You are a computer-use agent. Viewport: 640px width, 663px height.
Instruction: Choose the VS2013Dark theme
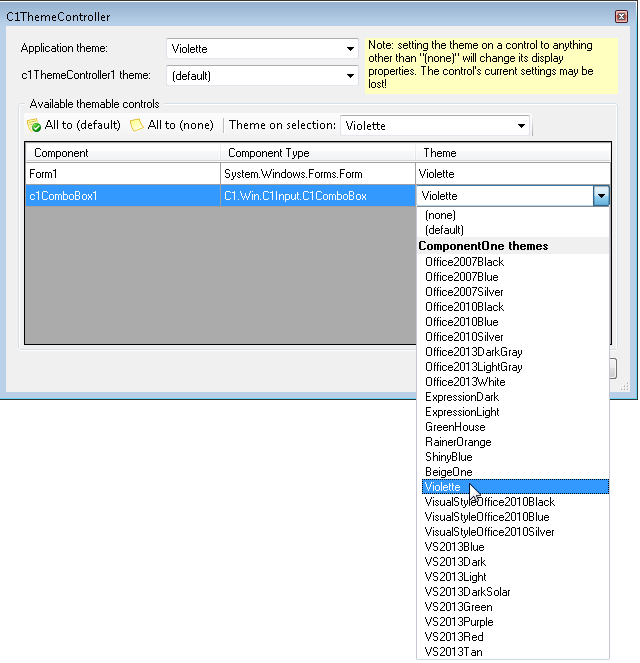tap(455, 562)
